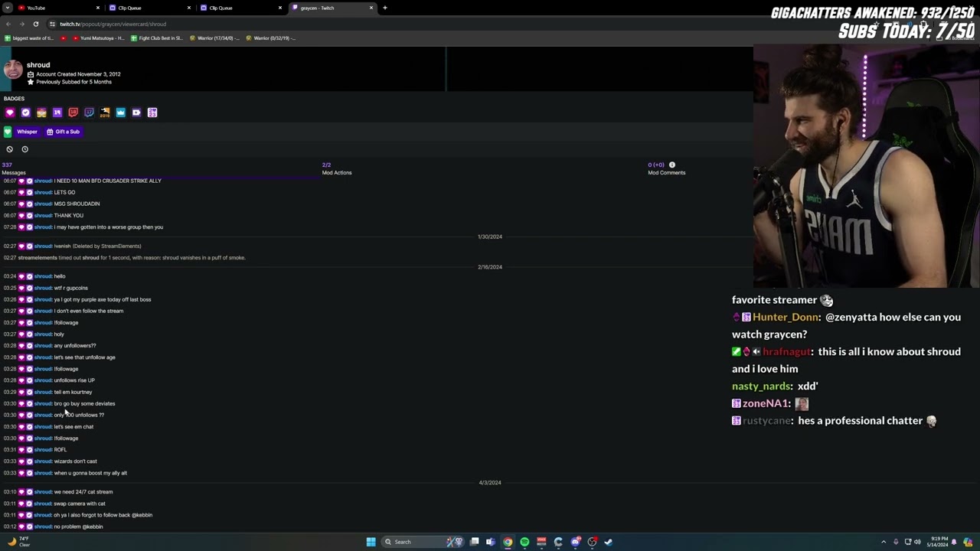Click message 'bro go buy some deviates'
This screenshot has height=551, width=980.
pos(84,403)
